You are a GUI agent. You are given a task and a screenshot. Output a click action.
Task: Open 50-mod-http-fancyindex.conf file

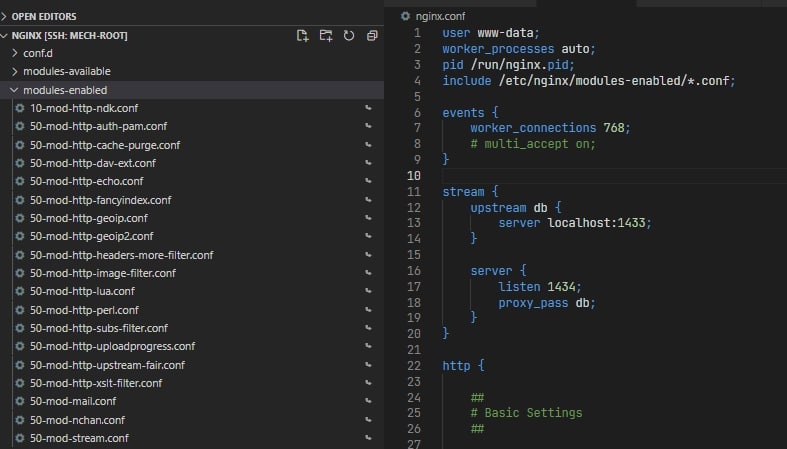[x=100, y=200]
